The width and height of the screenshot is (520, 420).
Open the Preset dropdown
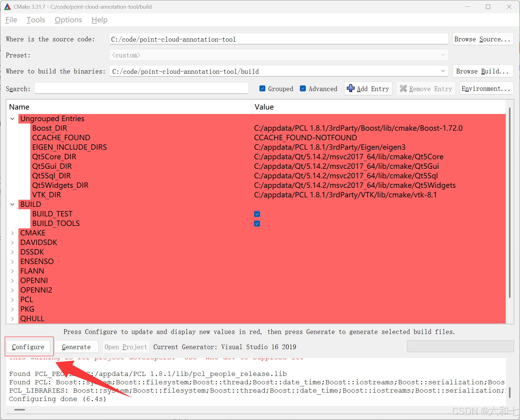point(279,55)
